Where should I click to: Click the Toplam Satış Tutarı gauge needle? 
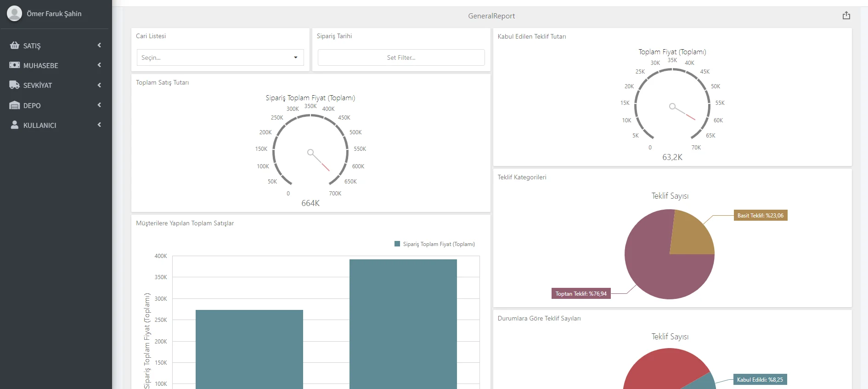[319, 161]
